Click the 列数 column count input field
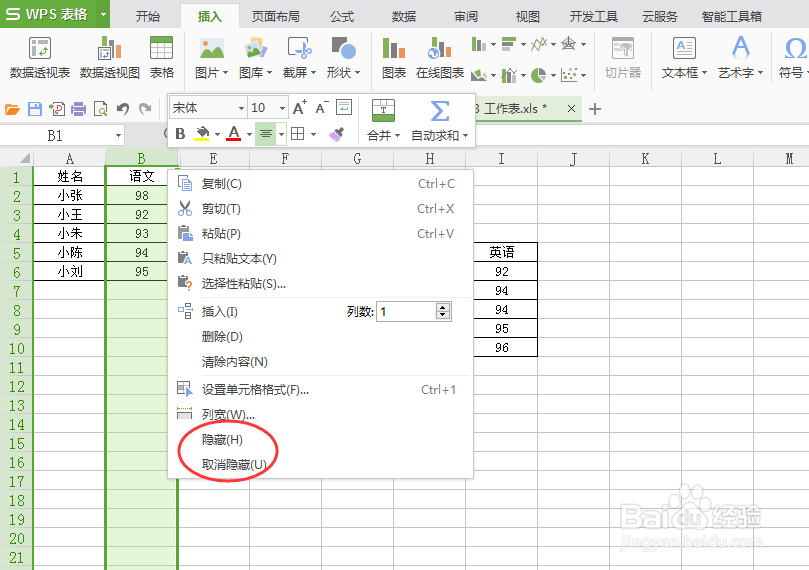 click(407, 312)
